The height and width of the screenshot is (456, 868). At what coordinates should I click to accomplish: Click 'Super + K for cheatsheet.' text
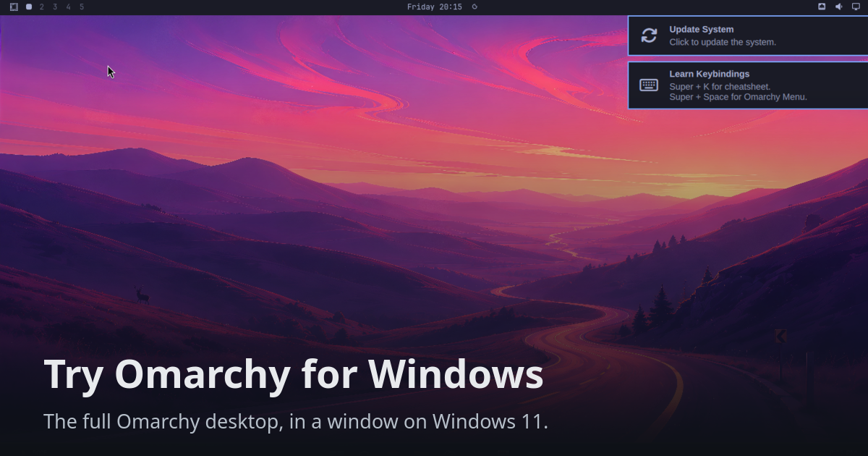click(720, 87)
